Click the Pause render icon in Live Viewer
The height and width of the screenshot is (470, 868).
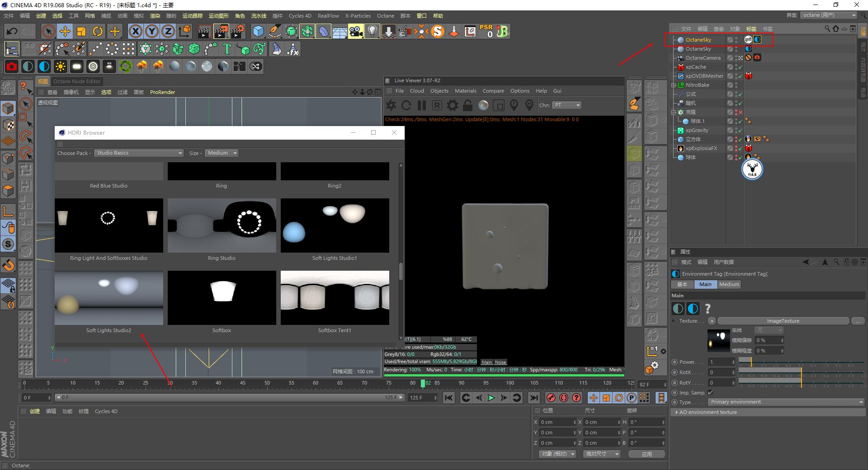point(421,105)
